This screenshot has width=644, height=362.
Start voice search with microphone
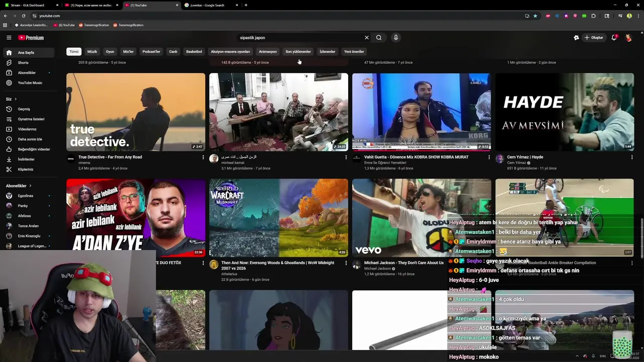coord(396,38)
